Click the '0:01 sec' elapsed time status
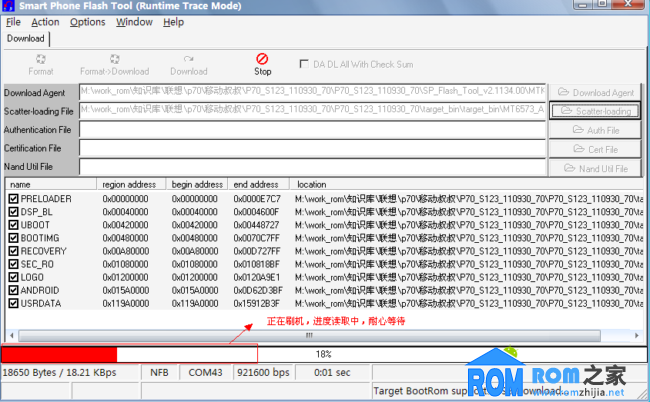 click(x=332, y=373)
